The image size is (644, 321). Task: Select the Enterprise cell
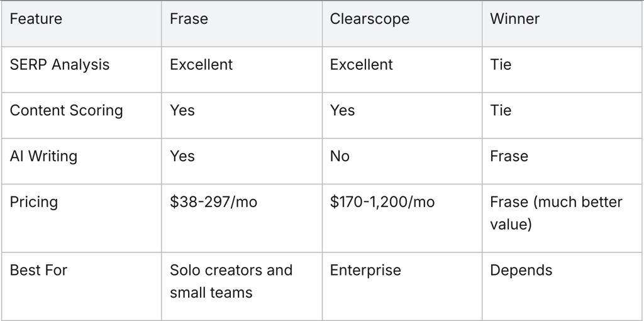coord(365,271)
